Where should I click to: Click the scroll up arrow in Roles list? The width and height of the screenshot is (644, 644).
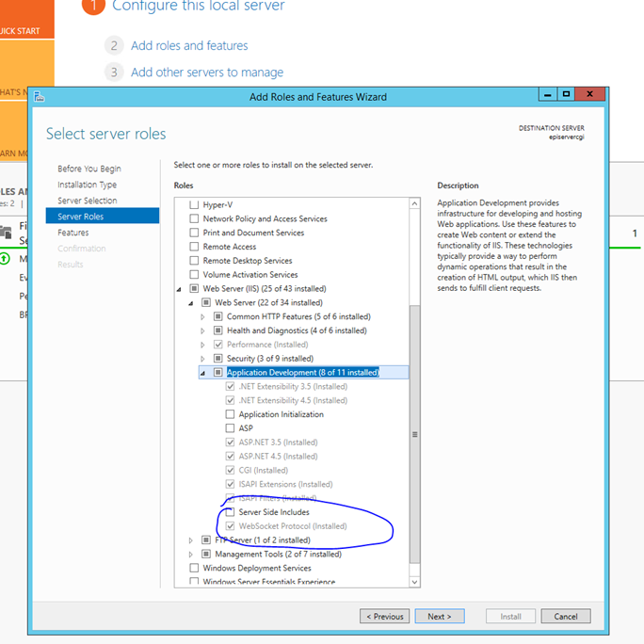[414, 203]
